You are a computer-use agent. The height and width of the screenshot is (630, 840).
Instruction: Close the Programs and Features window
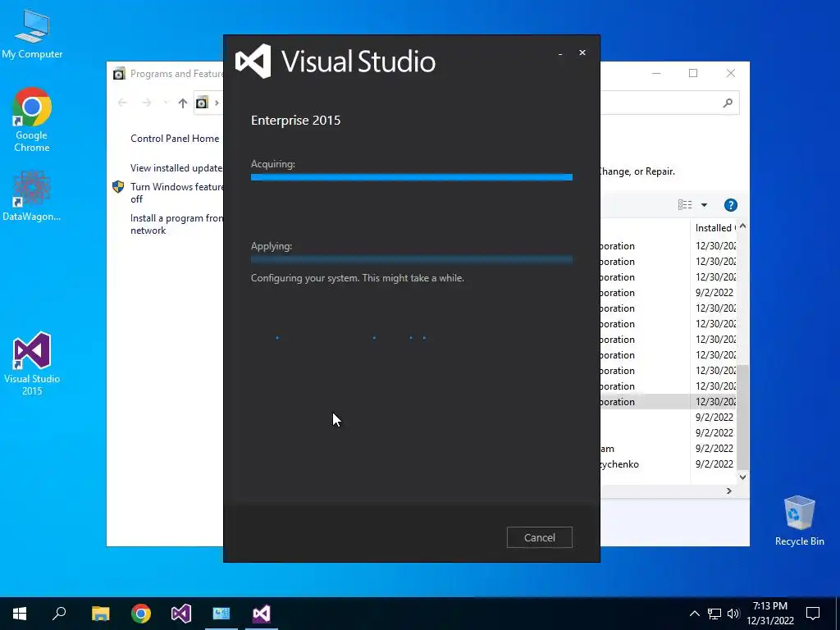pos(731,73)
